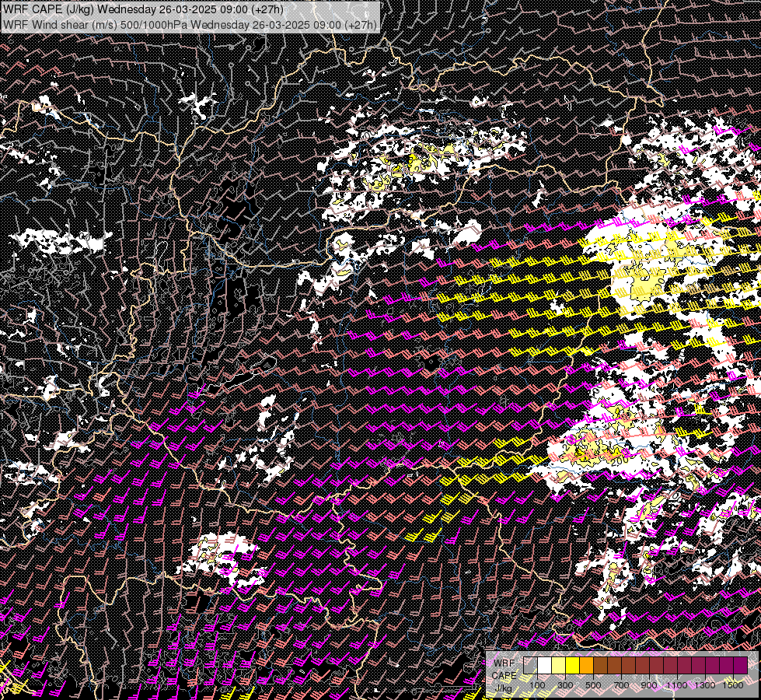The width and height of the screenshot is (761, 700).
Task: Pick the pale yellow CAPE legend swatch
Action: [559, 665]
